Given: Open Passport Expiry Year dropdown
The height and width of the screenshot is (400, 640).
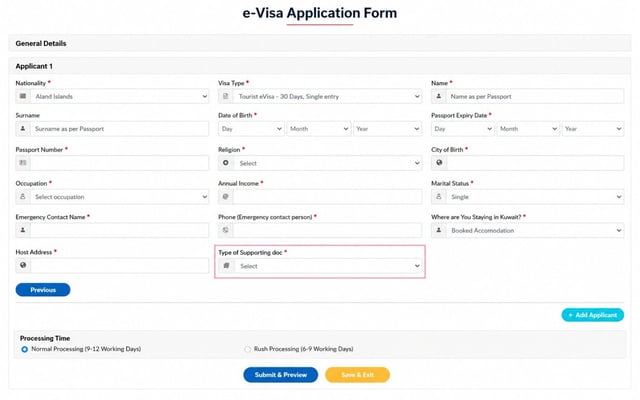Looking at the screenshot, I should click(x=593, y=129).
